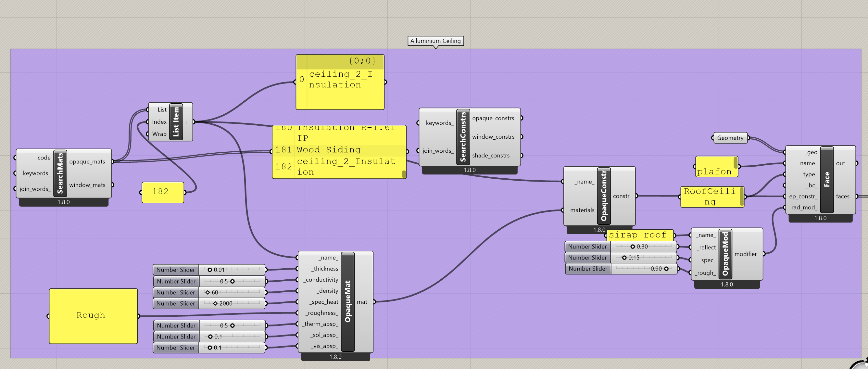868x369 pixels.
Task: Adjust the 0.5 conductivity slider
Action: click(209, 281)
